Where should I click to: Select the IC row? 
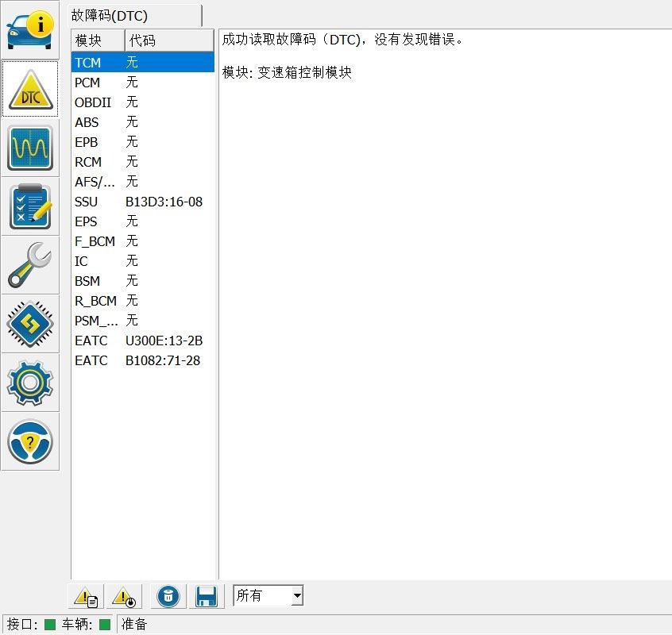click(x=143, y=261)
